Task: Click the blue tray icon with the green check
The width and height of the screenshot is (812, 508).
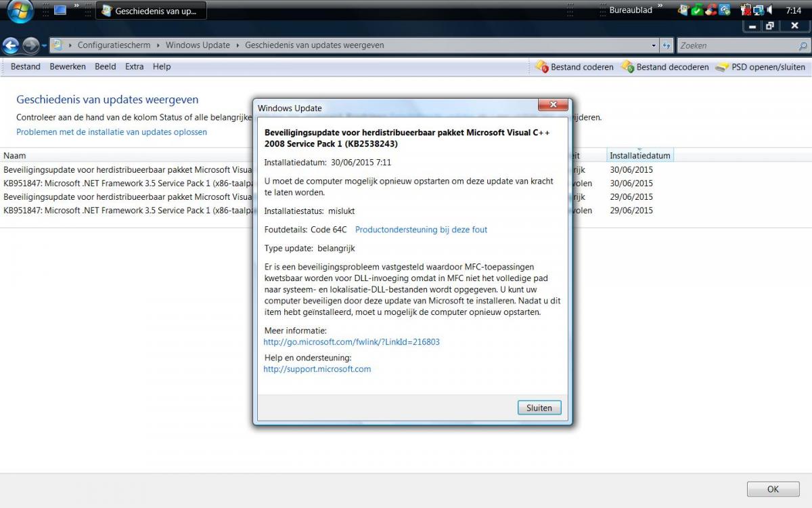Action: (x=724, y=10)
